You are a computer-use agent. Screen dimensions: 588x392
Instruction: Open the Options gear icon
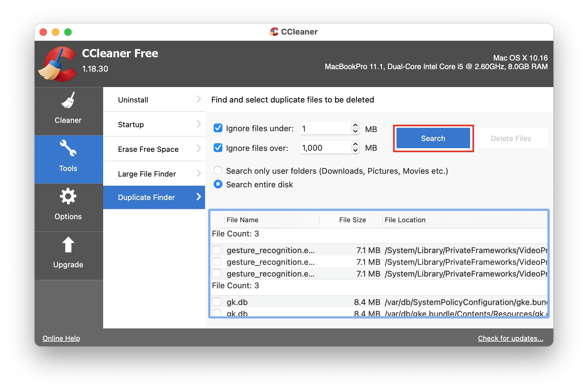pyautogui.click(x=68, y=196)
